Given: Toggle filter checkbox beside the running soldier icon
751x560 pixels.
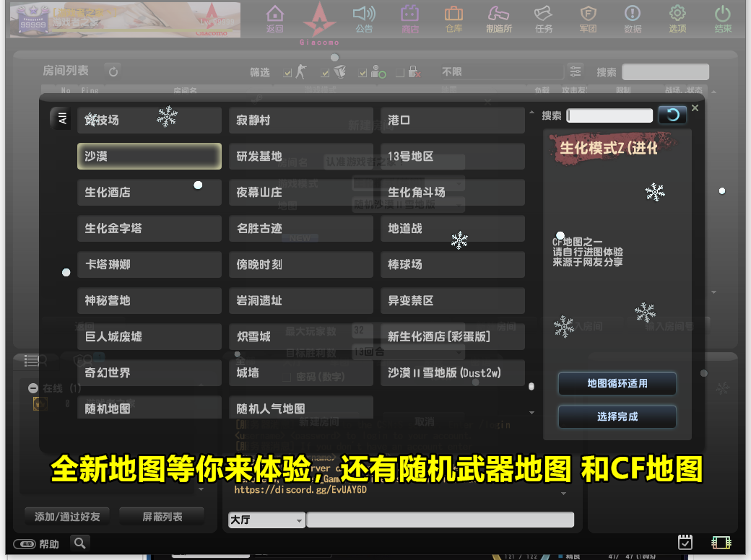Looking at the screenshot, I should tap(287, 73).
